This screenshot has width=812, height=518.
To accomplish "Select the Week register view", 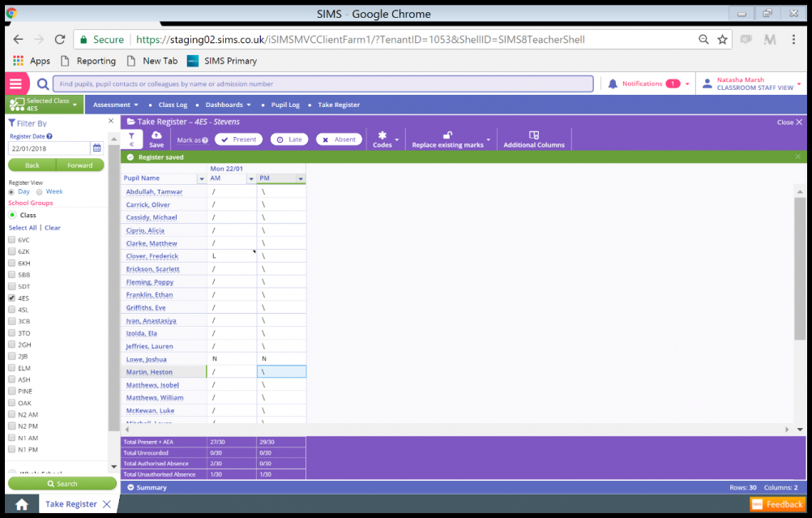I will point(40,191).
